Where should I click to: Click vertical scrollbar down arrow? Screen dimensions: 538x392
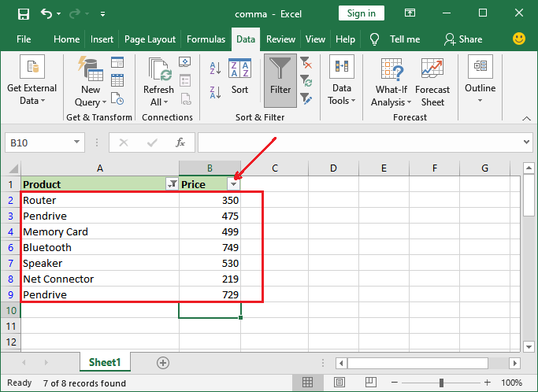pos(529,346)
